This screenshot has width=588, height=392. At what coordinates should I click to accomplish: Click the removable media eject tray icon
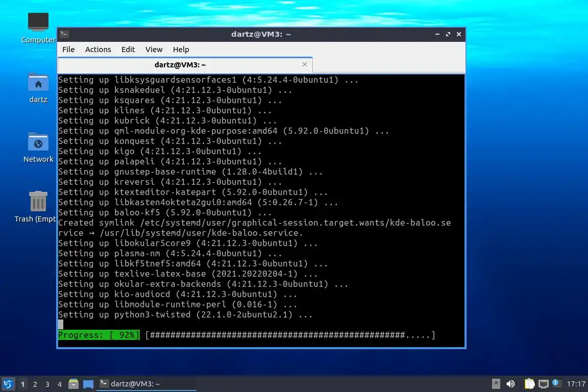tap(496, 384)
